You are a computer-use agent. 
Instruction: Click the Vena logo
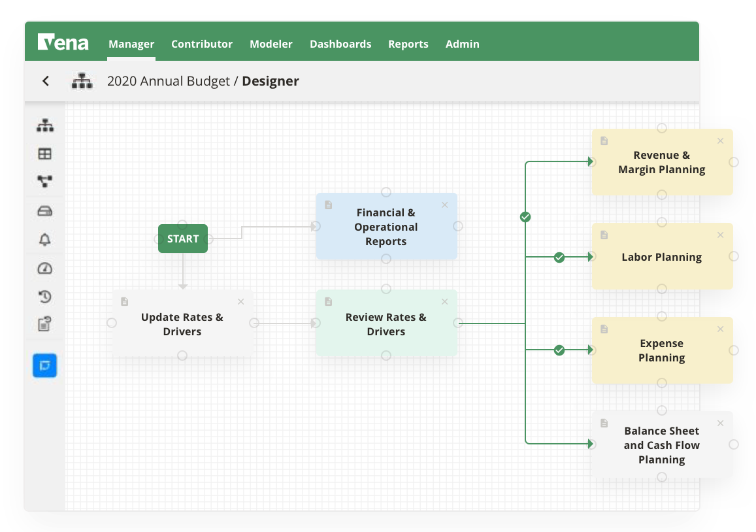click(64, 43)
